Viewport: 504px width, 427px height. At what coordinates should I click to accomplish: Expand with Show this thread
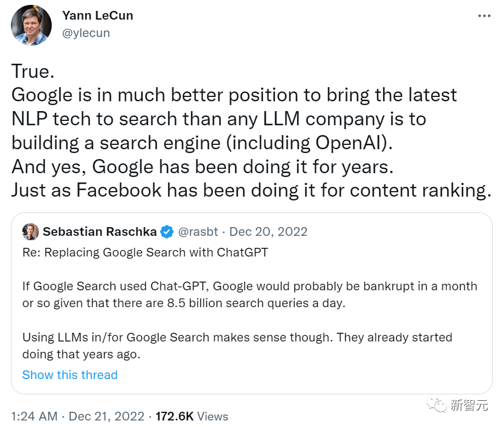tap(70, 375)
